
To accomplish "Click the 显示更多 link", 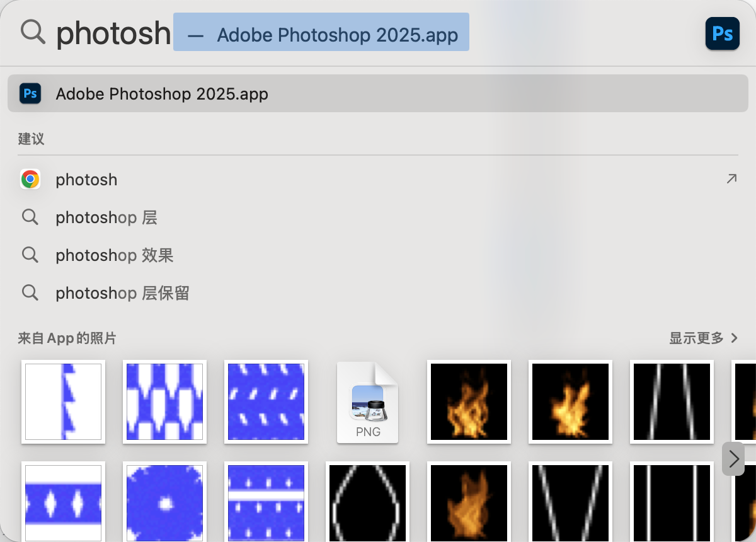I will [696, 338].
